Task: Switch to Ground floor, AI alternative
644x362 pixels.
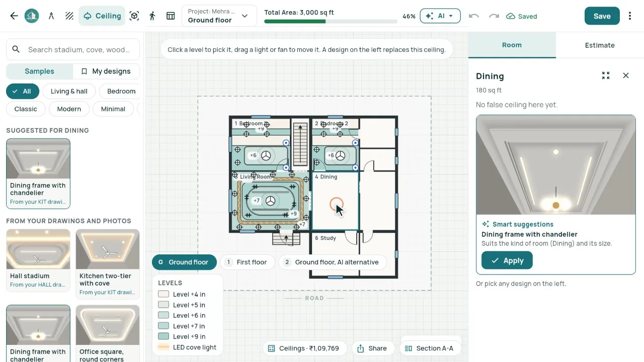Action: 333,262
